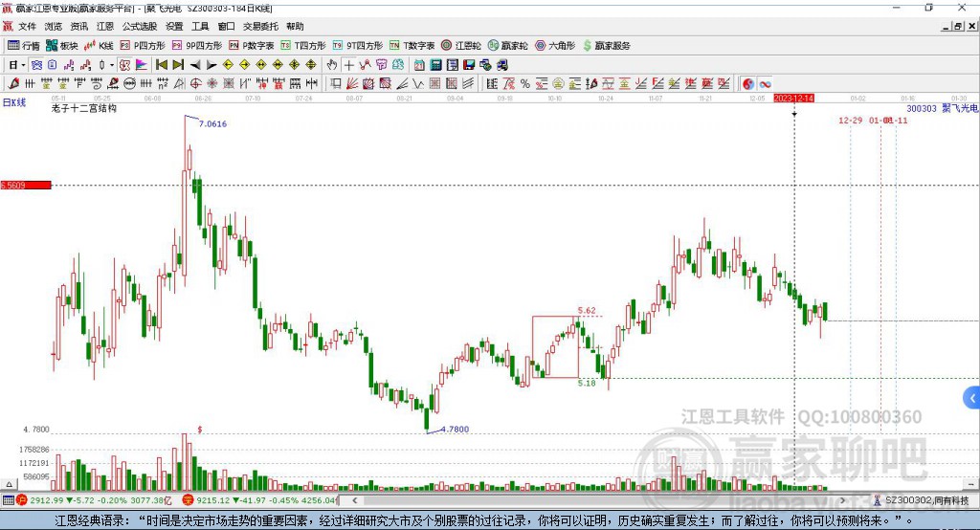Open the 江恩轮 Gann wheel
The height and width of the screenshot is (530, 980).
click(x=461, y=46)
